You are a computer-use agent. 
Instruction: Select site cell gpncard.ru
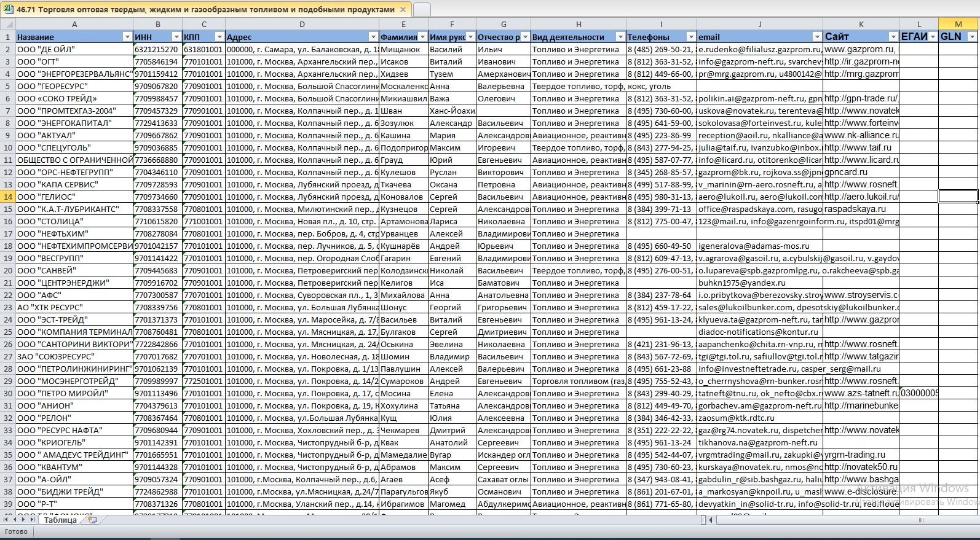(x=861, y=172)
